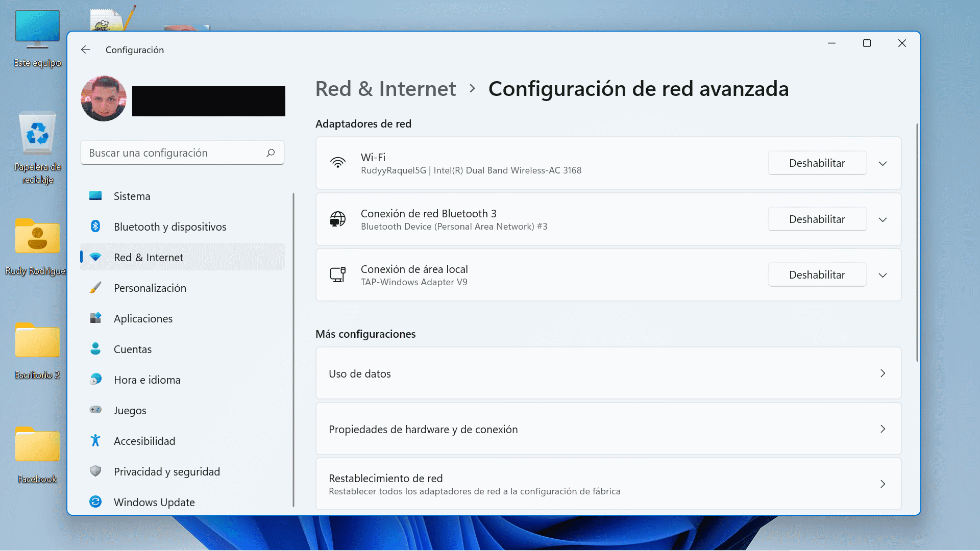Screen dimensions: 980x551
Task: Click the chevron on Uso de datos row
Action: click(x=883, y=373)
